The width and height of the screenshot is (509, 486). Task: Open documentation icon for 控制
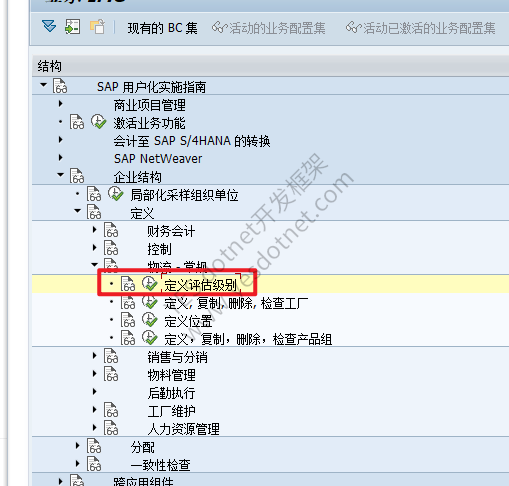[111, 248]
